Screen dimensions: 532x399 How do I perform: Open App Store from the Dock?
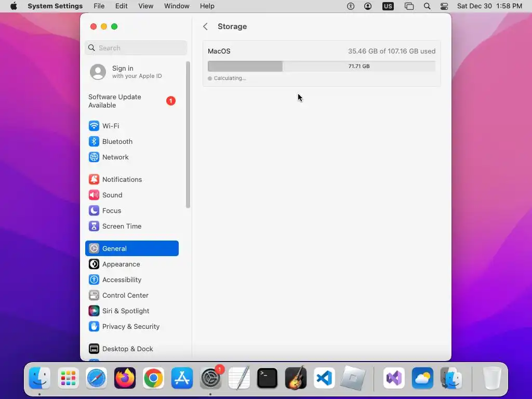coord(182,378)
